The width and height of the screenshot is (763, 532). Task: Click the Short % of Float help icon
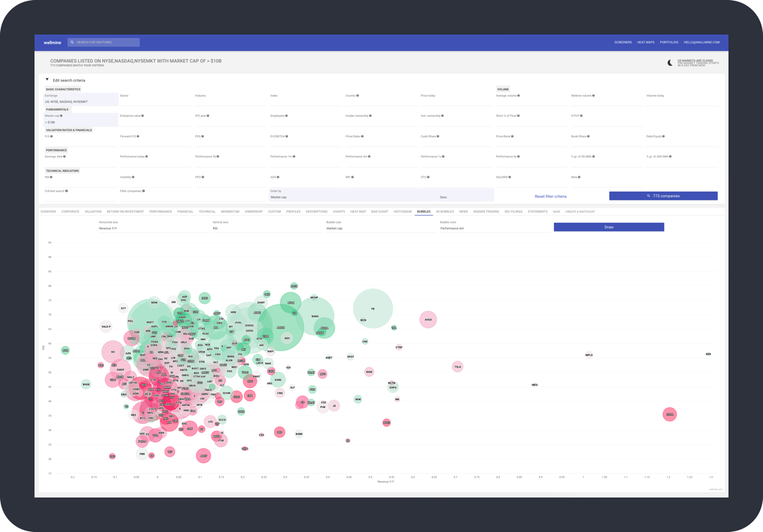pyautogui.click(x=519, y=115)
